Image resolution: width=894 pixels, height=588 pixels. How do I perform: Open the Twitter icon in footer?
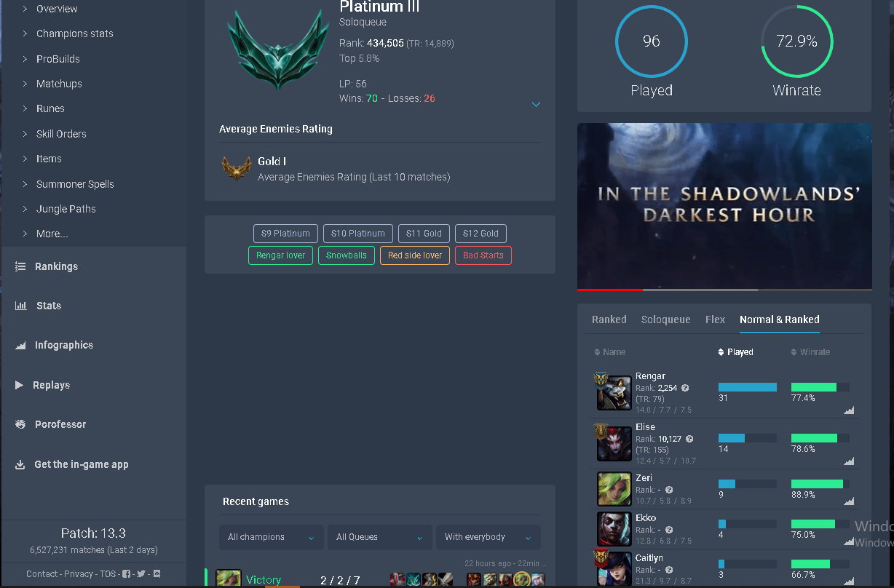(141, 574)
